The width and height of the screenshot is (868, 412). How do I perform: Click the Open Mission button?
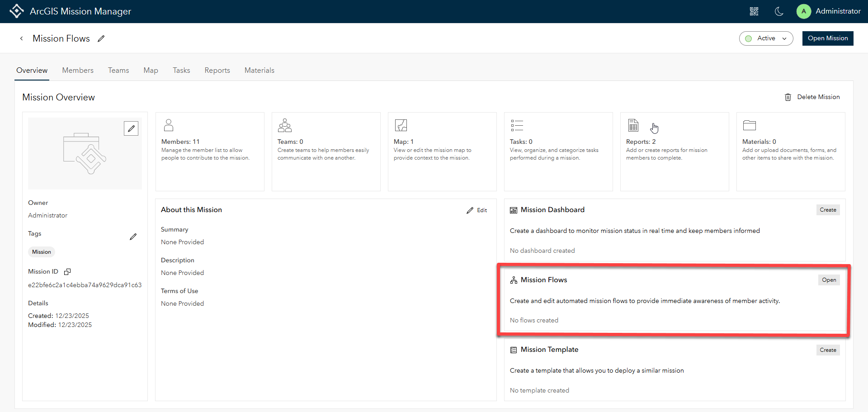pos(828,38)
